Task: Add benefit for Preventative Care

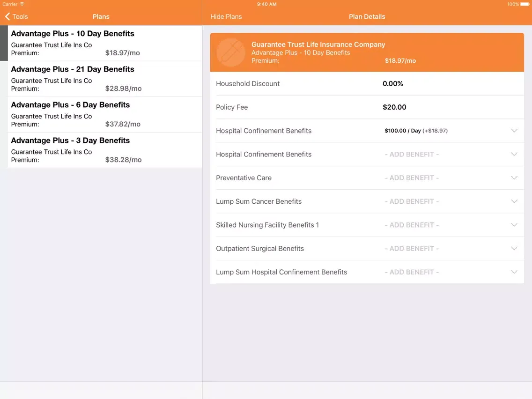Action: [412, 178]
